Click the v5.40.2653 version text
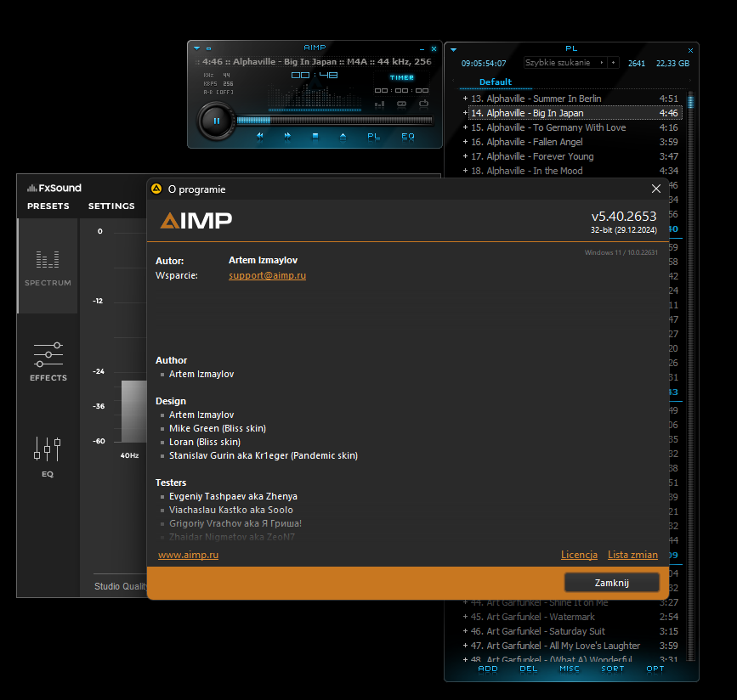The height and width of the screenshot is (700, 737). click(624, 216)
